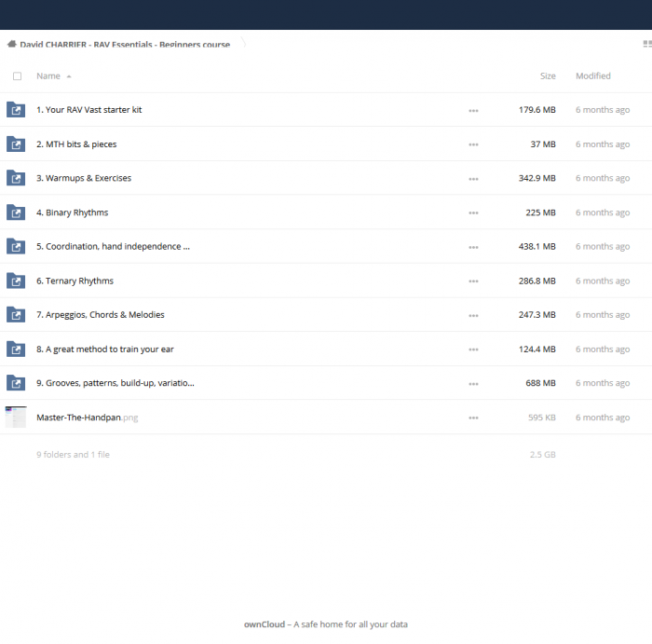Open more actions for Your RAV Vast starter kit
652x644 pixels.
tap(473, 111)
